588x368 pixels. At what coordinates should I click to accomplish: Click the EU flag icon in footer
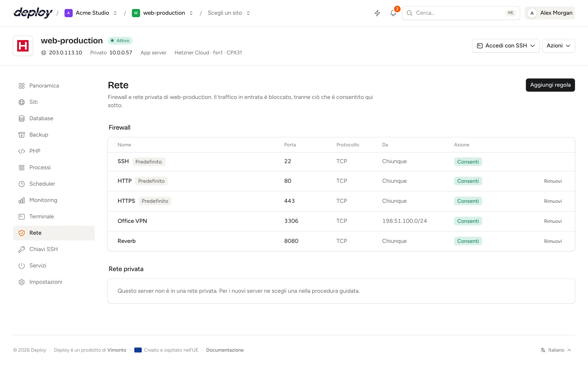(x=138, y=350)
